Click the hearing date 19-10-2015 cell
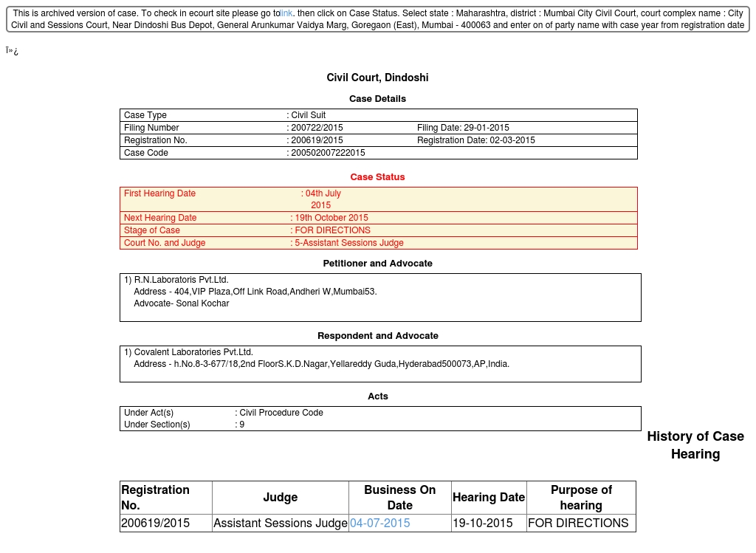The width and height of the screenshot is (756, 553). [x=483, y=523]
